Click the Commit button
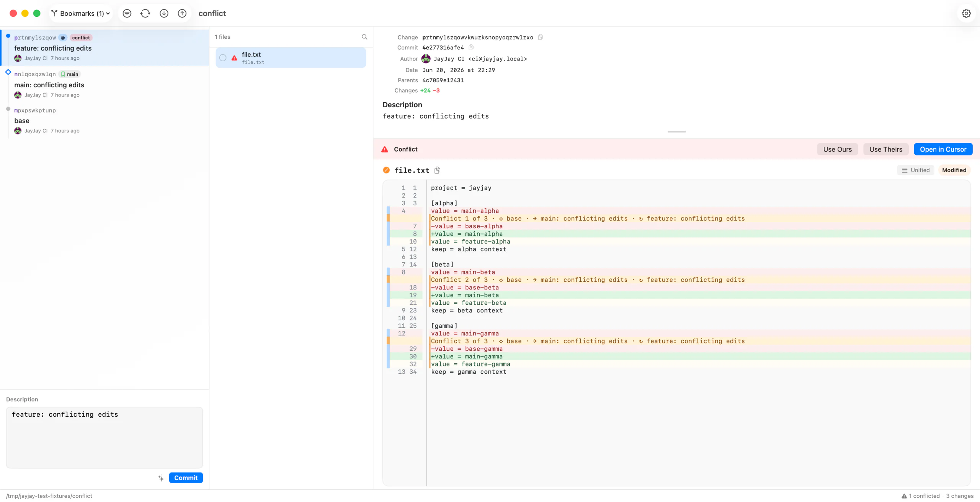980x502 pixels. tap(186, 478)
